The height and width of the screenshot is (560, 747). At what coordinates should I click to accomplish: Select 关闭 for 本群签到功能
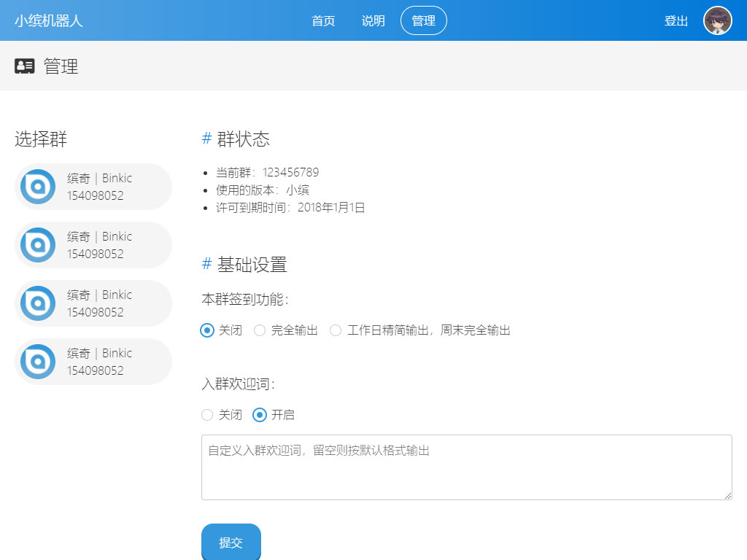[207, 330]
